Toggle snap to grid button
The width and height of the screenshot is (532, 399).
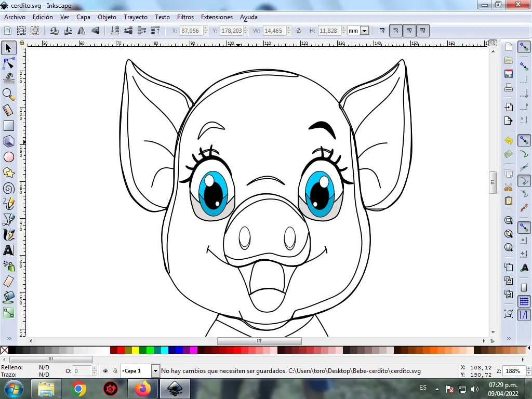click(x=524, y=301)
